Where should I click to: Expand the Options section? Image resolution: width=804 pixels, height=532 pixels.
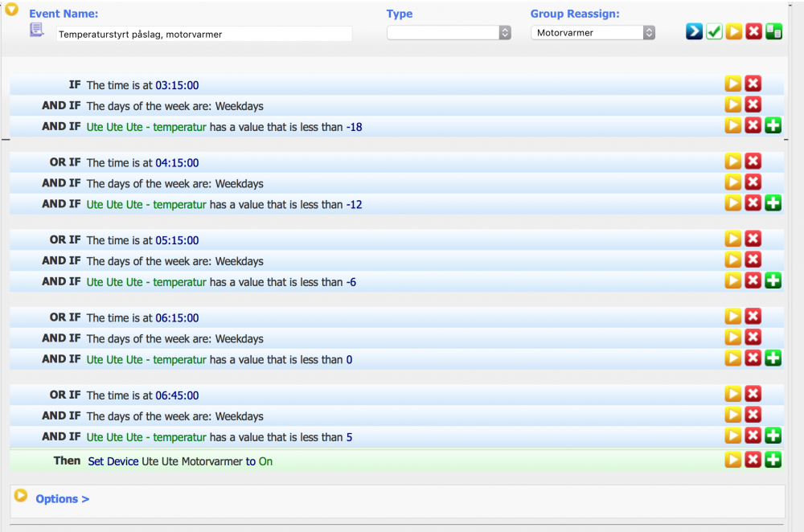(x=62, y=498)
